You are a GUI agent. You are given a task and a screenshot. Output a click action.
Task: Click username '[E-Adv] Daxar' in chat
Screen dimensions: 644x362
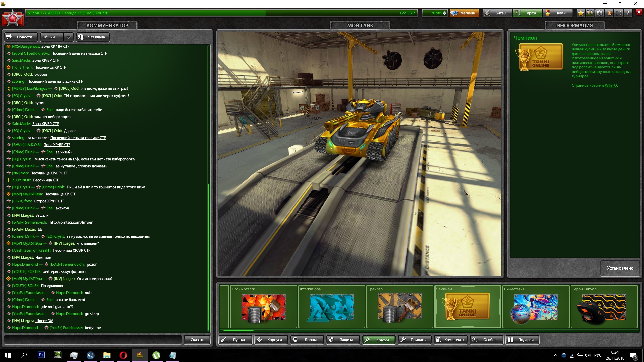(x=24, y=229)
